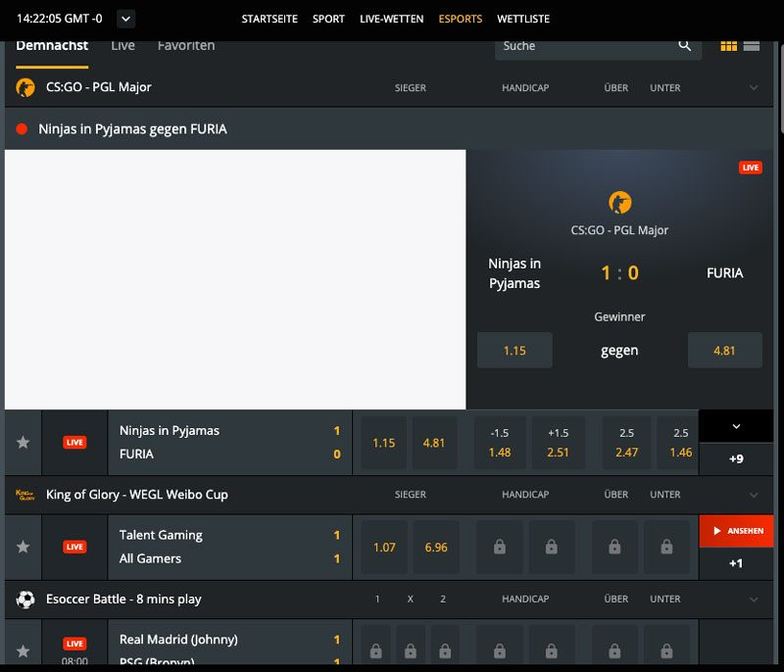784x672 pixels.
Task: Click the 1 : 0 score in match card
Action: [619, 272]
